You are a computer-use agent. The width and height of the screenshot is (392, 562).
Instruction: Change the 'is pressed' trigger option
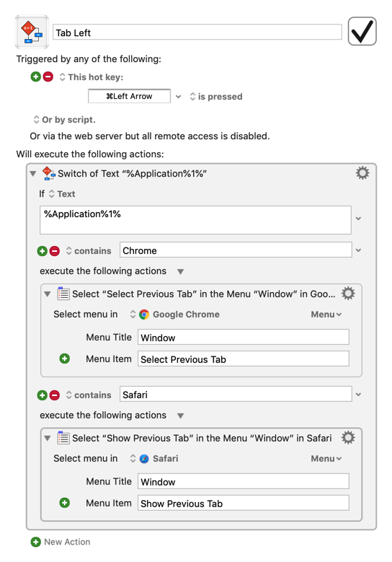click(x=216, y=97)
